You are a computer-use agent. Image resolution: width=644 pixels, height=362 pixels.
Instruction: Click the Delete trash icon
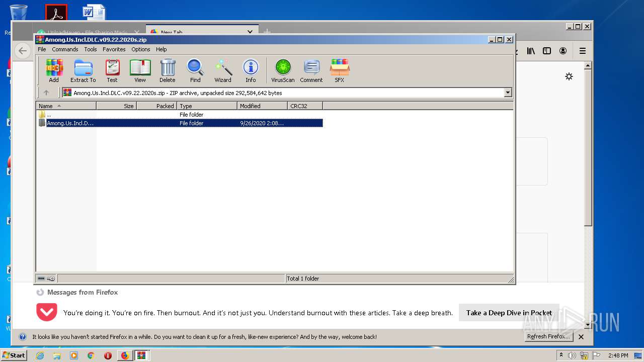tap(168, 70)
